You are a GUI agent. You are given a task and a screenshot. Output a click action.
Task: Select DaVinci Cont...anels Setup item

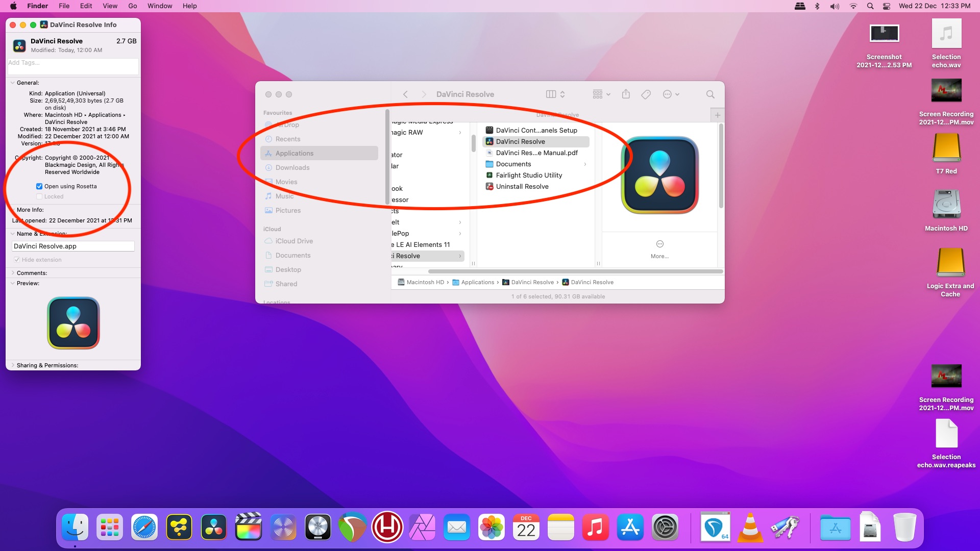(x=536, y=130)
